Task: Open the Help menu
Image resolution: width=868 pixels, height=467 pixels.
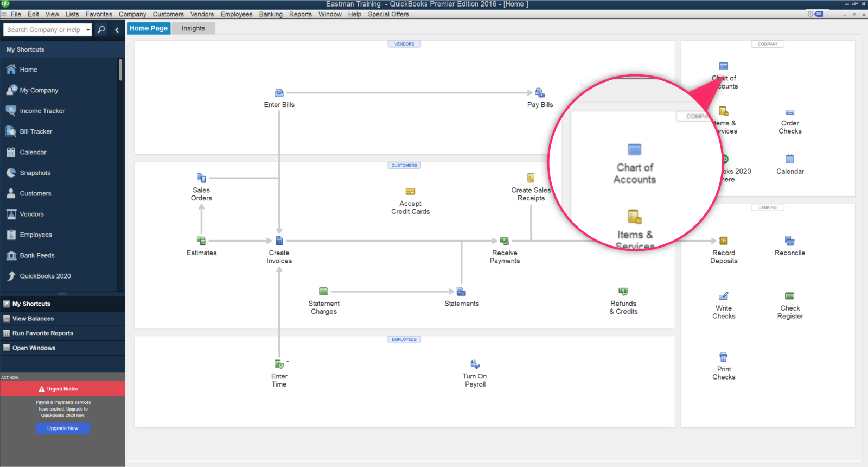Action: coord(355,14)
